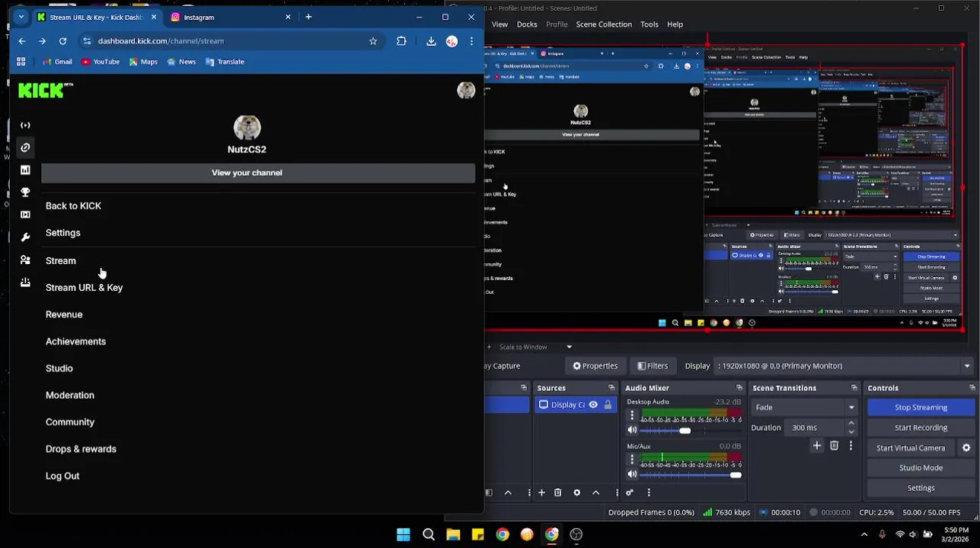Open the stream icon in Kick sidebar

[x=25, y=125]
